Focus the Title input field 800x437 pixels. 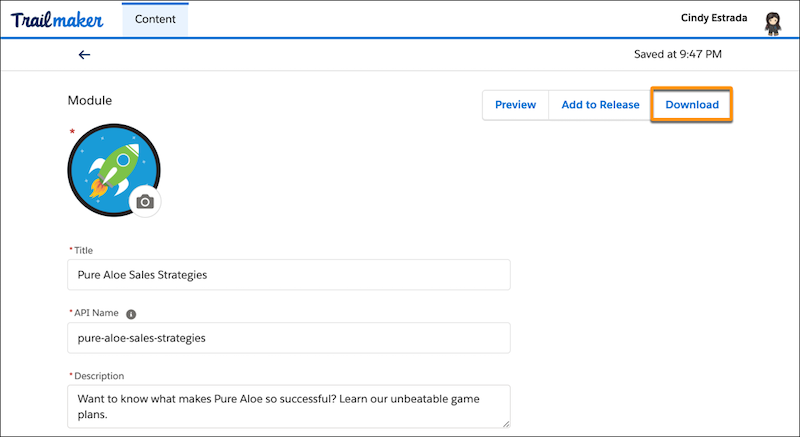pyautogui.click(x=289, y=275)
